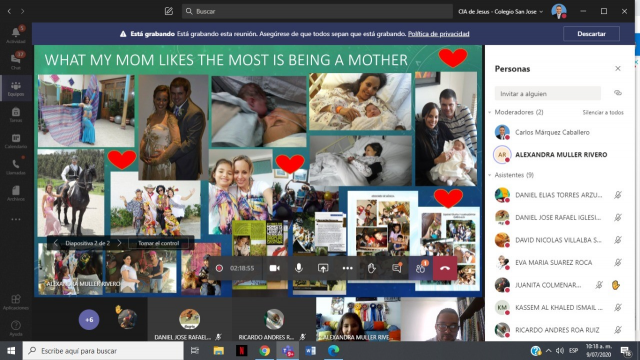This screenshot has width=640, height=360.
Task: Open more actions ellipsis in call bar
Action: [x=347, y=268]
